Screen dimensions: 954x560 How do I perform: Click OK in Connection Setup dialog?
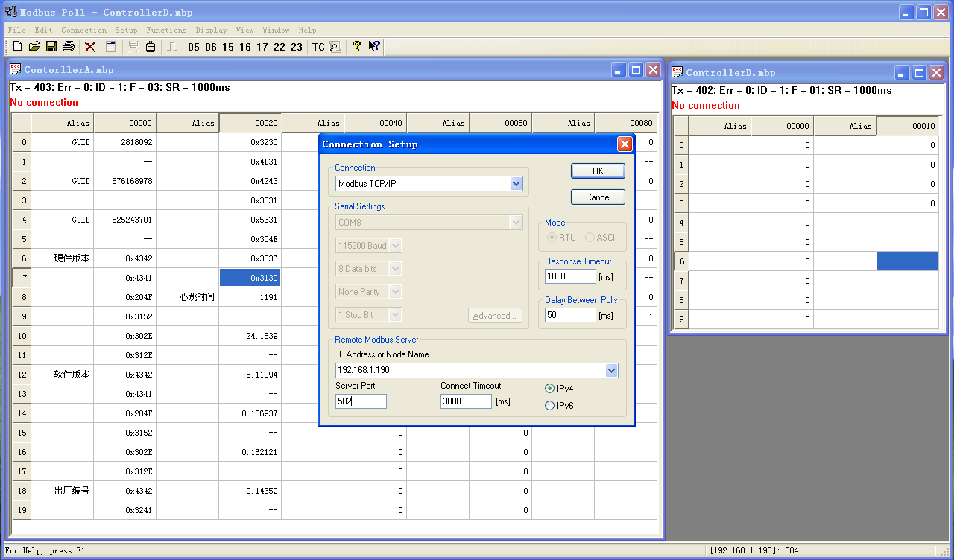[598, 171]
